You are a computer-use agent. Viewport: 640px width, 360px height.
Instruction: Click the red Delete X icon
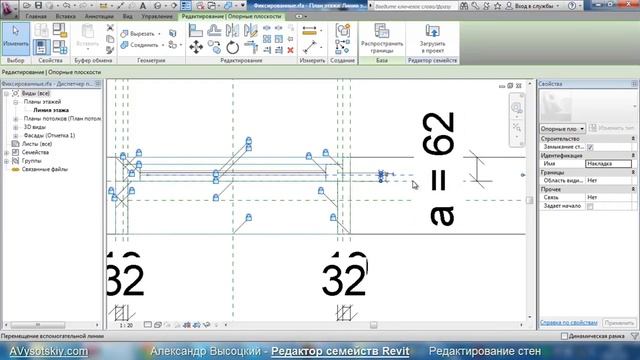pyautogui.click(x=290, y=50)
